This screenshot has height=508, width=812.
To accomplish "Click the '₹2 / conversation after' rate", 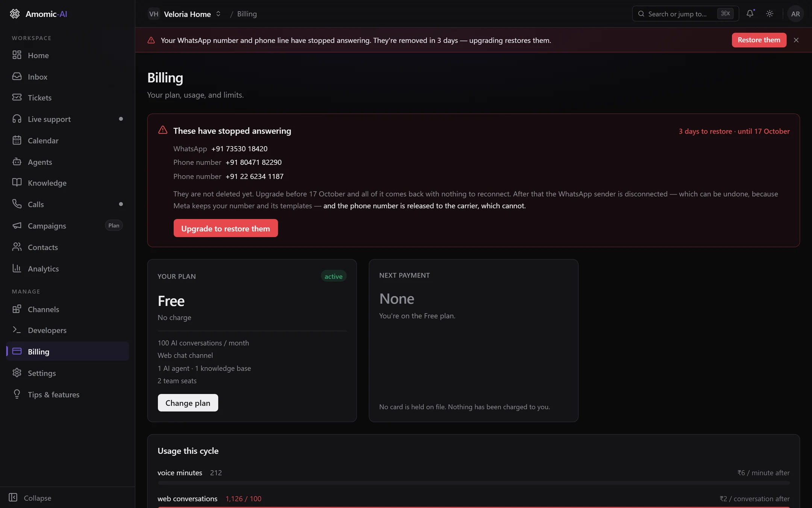I will pyautogui.click(x=754, y=499).
